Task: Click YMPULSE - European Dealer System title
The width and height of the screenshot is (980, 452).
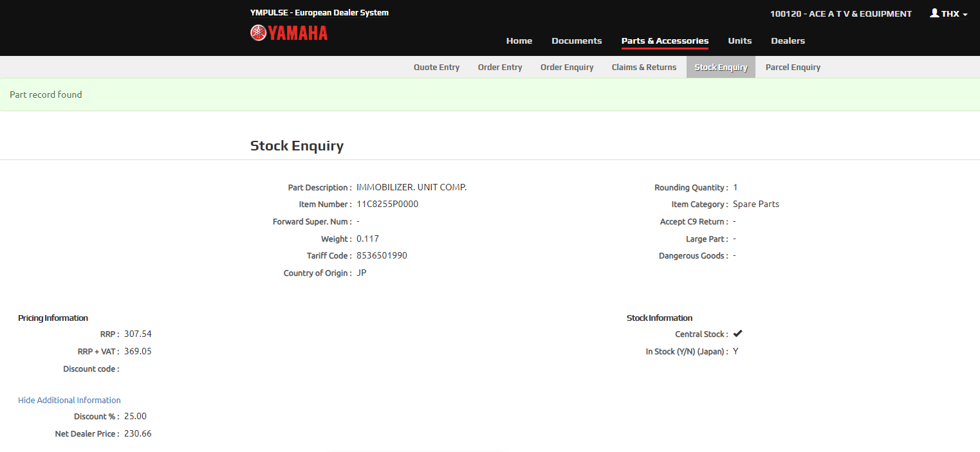Action: (319, 12)
